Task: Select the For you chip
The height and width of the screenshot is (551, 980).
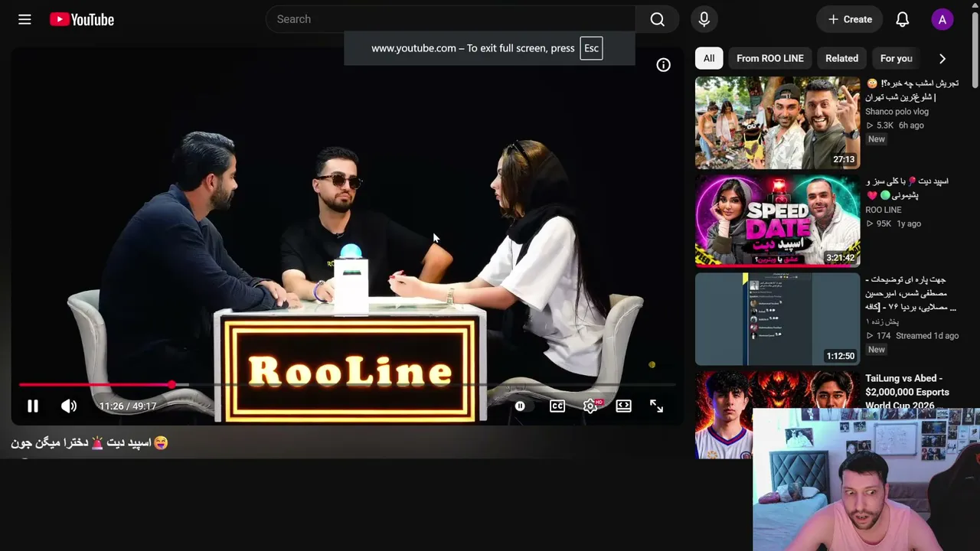Action: [896, 58]
